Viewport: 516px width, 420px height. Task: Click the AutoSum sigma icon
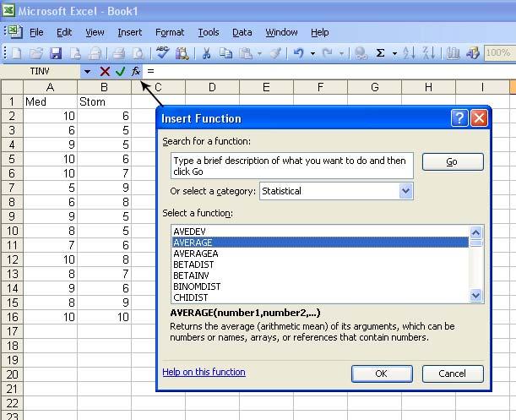(x=380, y=53)
